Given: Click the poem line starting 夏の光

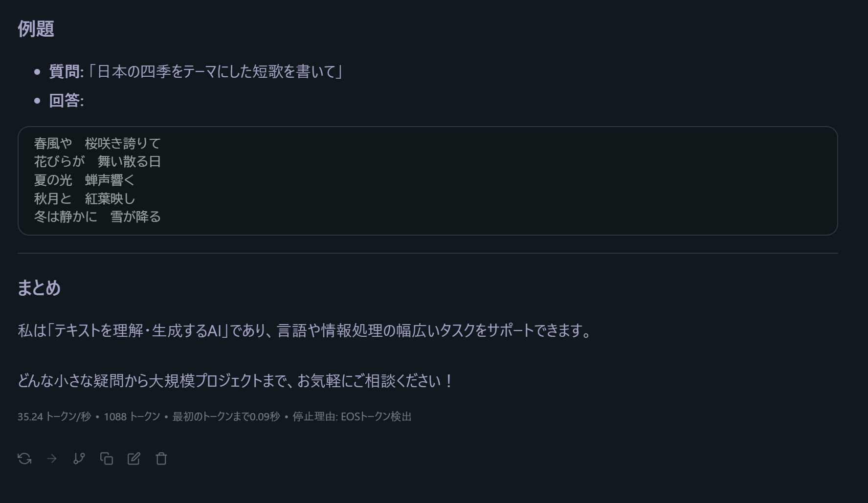Looking at the screenshot, I should tap(84, 180).
